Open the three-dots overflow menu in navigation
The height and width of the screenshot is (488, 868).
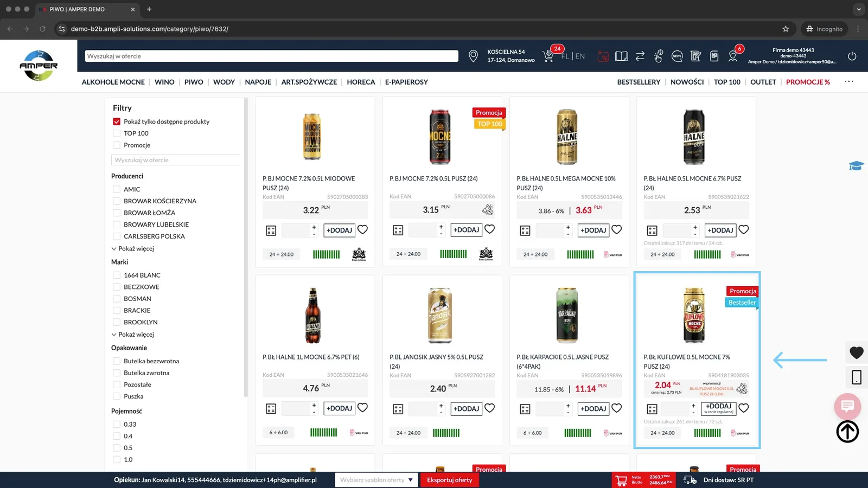pyautogui.click(x=849, y=82)
